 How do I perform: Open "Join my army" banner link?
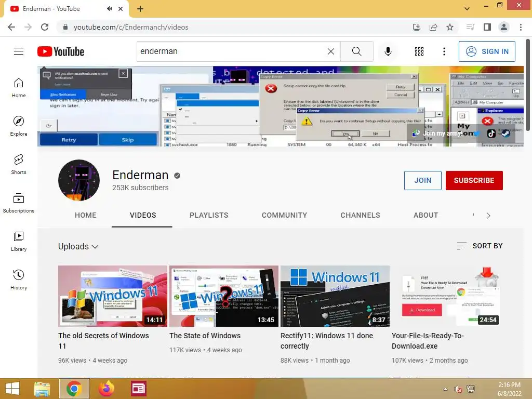pos(438,134)
